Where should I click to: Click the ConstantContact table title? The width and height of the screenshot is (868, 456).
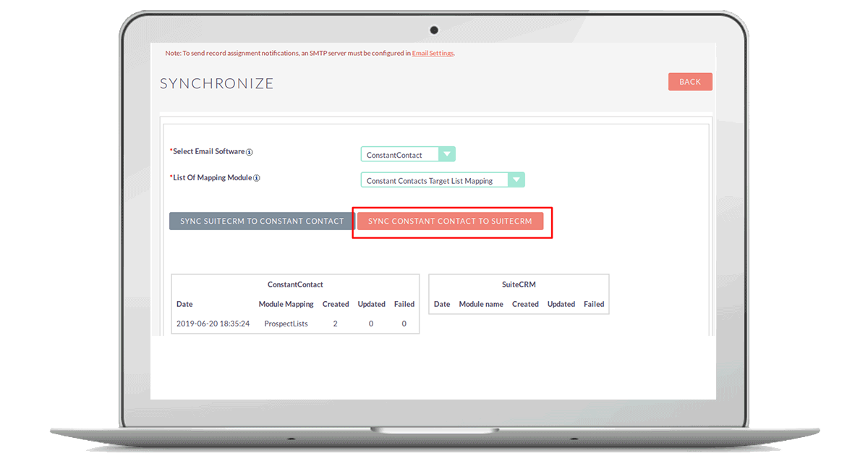point(295,284)
